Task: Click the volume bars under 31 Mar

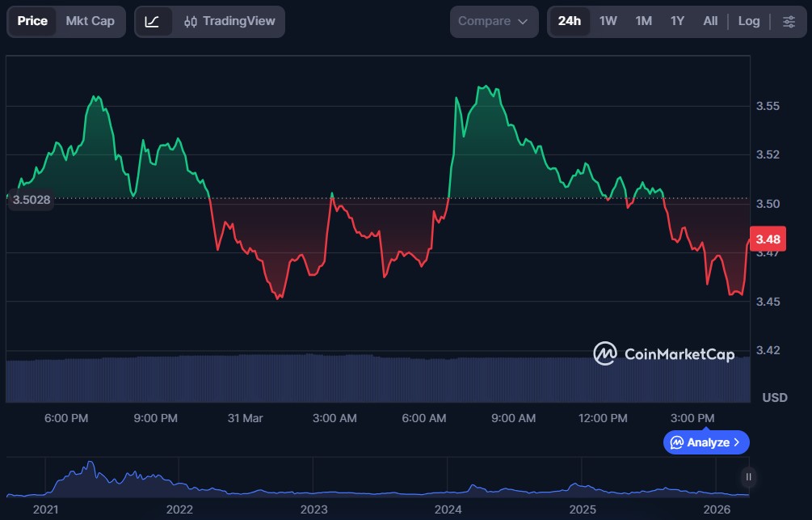Action: 246,378
